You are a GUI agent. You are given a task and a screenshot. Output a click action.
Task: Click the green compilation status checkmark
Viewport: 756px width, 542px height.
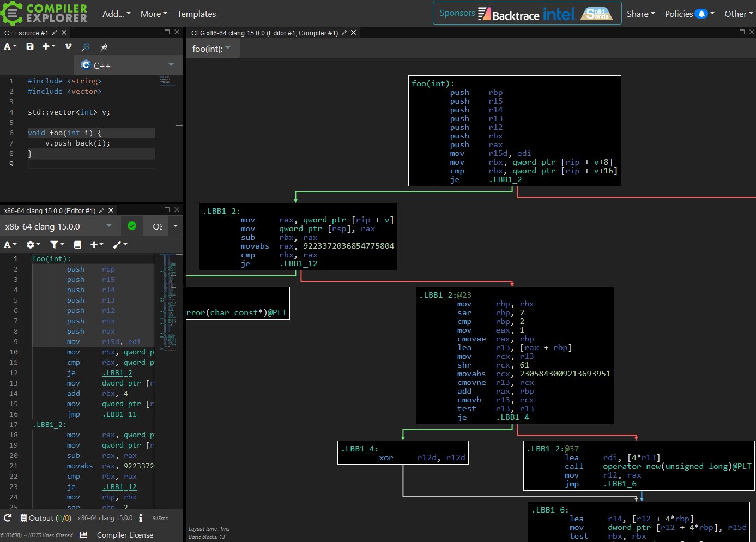click(132, 226)
